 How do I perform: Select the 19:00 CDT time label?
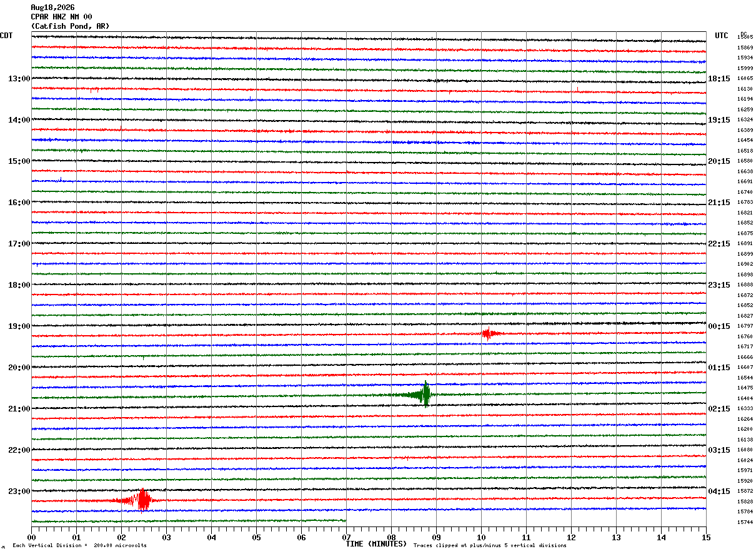pyautogui.click(x=19, y=326)
